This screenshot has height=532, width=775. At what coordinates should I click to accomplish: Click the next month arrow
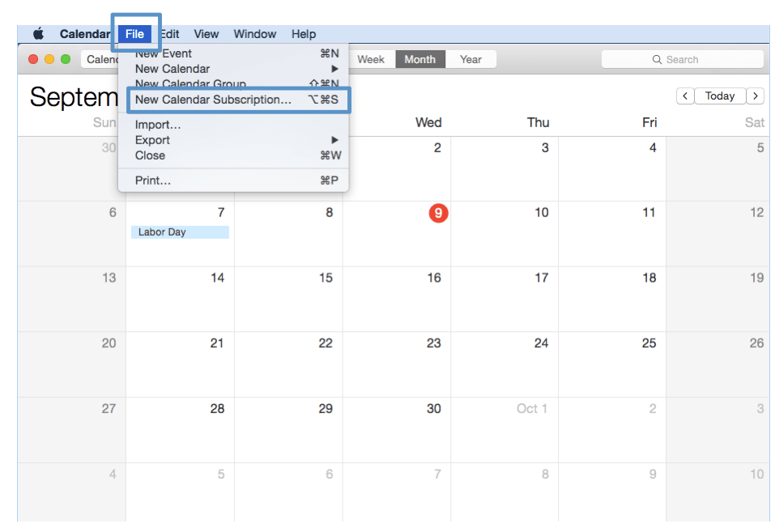coord(755,96)
